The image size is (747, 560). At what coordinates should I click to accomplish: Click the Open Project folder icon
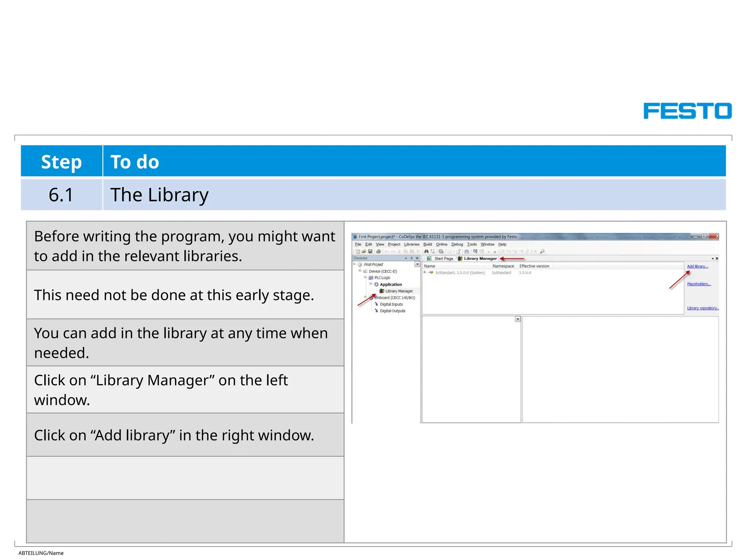pyautogui.click(x=364, y=251)
